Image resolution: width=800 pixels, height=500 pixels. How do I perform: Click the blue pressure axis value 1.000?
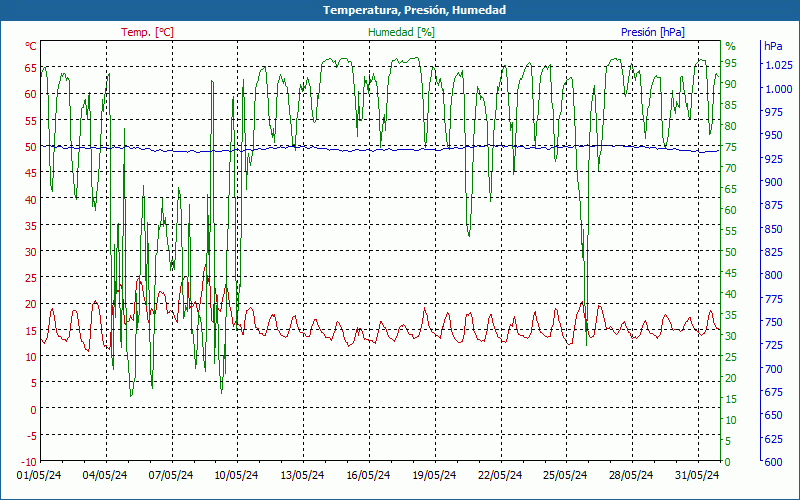(x=779, y=88)
